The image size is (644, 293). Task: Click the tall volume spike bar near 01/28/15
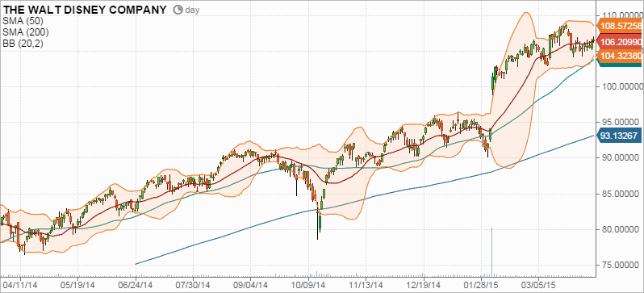click(491, 252)
